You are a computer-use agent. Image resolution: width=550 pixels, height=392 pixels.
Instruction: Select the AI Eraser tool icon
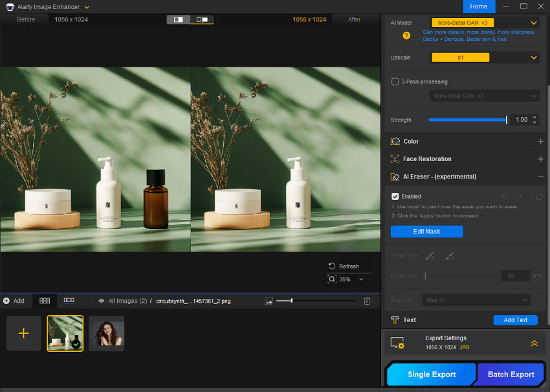pos(395,176)
